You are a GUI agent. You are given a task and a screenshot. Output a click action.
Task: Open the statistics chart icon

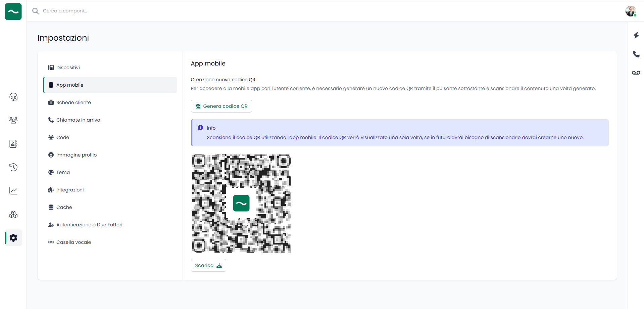pyautogui.click(x=13, y=191)
